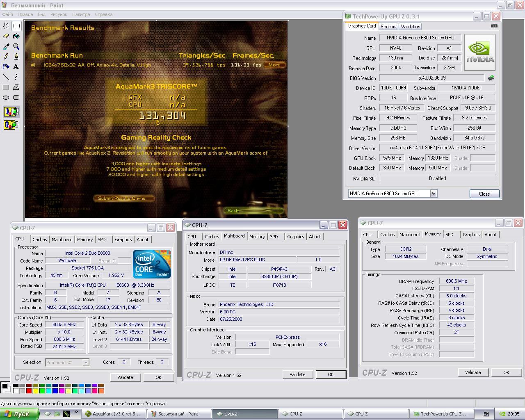This screenshot has height=420, width=525.
Task: Pick the yellow color swatch in palette
Action: pyautogui.click(x=36, y=391)
